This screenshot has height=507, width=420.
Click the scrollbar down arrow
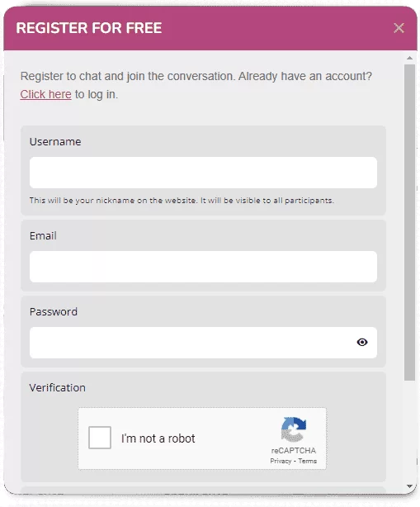[x=409, y=486]
